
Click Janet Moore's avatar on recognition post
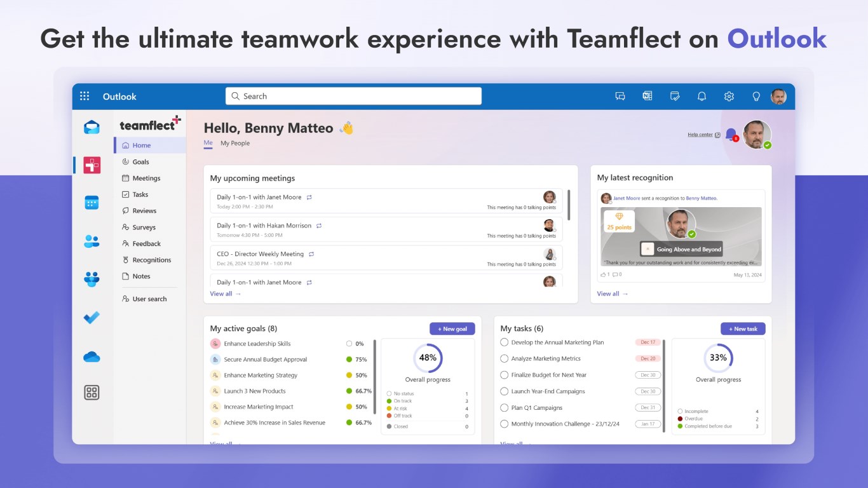(x=606, y=198)
